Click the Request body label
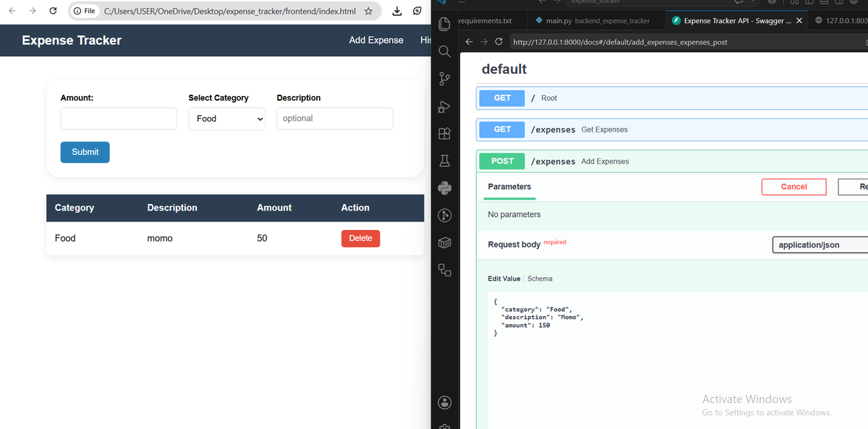868x429 pixels. pyautogui.click(x=514, y=245)
